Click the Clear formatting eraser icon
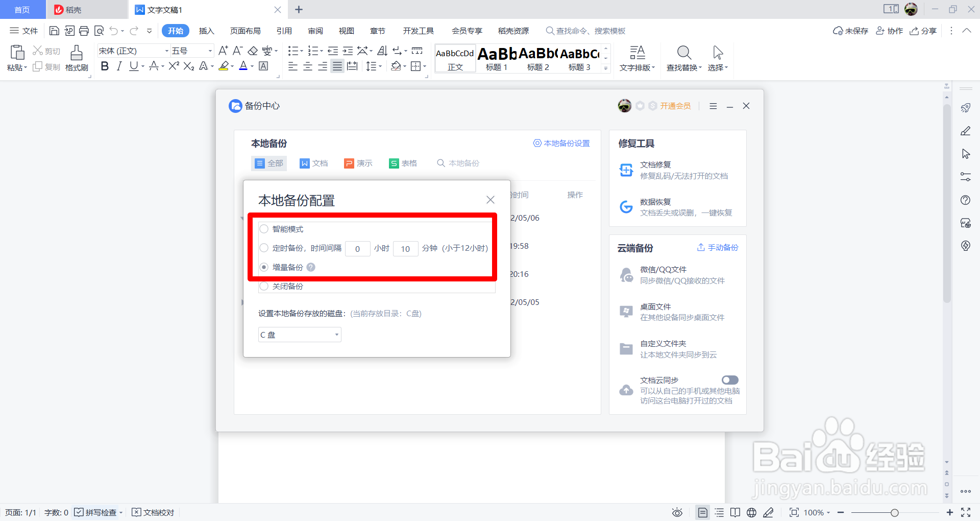Image resolution: width=980 pixels, height=521 pixels. pyautogui.click(x=253, y=51)
